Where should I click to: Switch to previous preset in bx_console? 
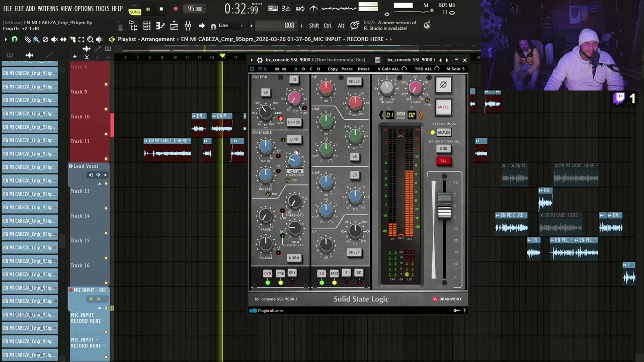pos(441,60)
